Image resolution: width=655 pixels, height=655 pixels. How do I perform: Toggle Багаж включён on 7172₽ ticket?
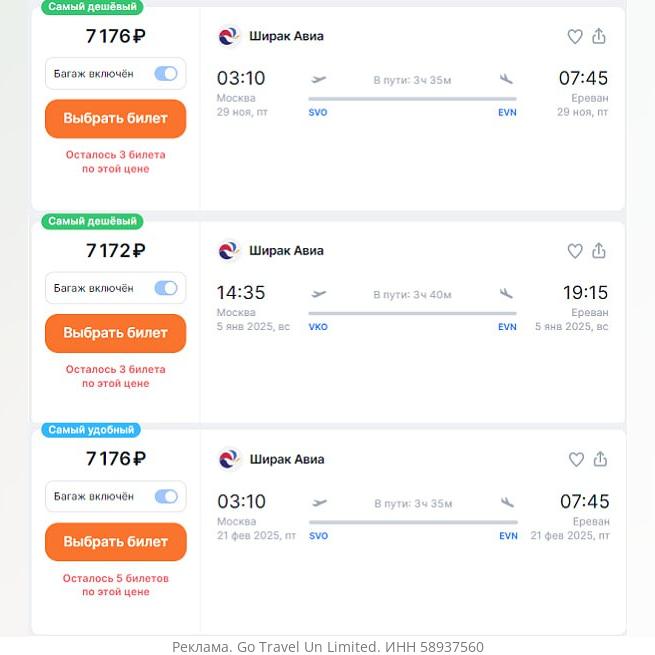(x=165, y=288)
